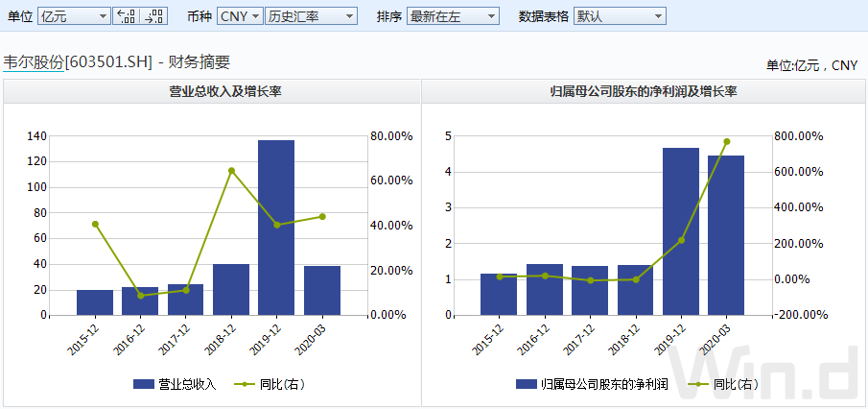Screen dimensions: 868x409
Task: Toggle the 营业总收入 legend swatch
Action: click(x=143, y=384)
